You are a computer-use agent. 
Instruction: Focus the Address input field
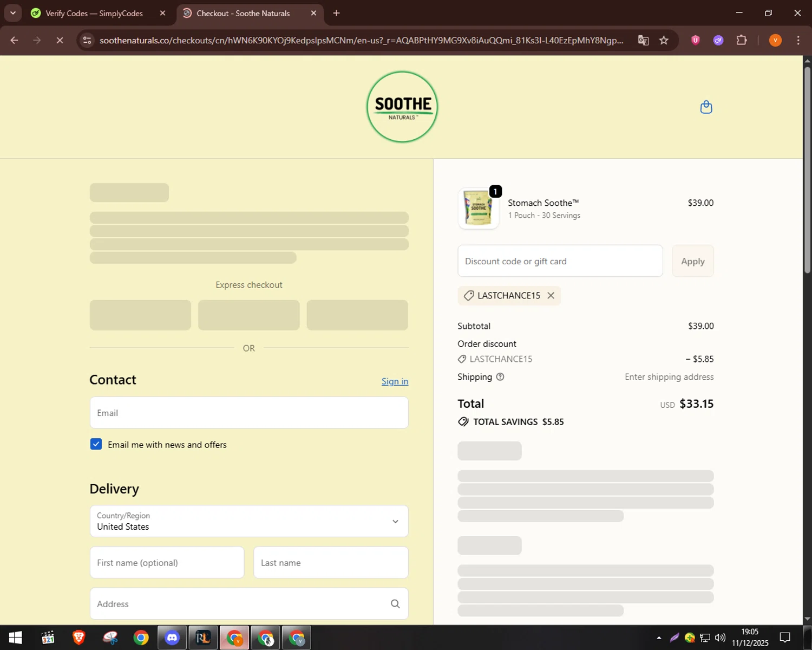pyautogui.click(x=249, y=603)
